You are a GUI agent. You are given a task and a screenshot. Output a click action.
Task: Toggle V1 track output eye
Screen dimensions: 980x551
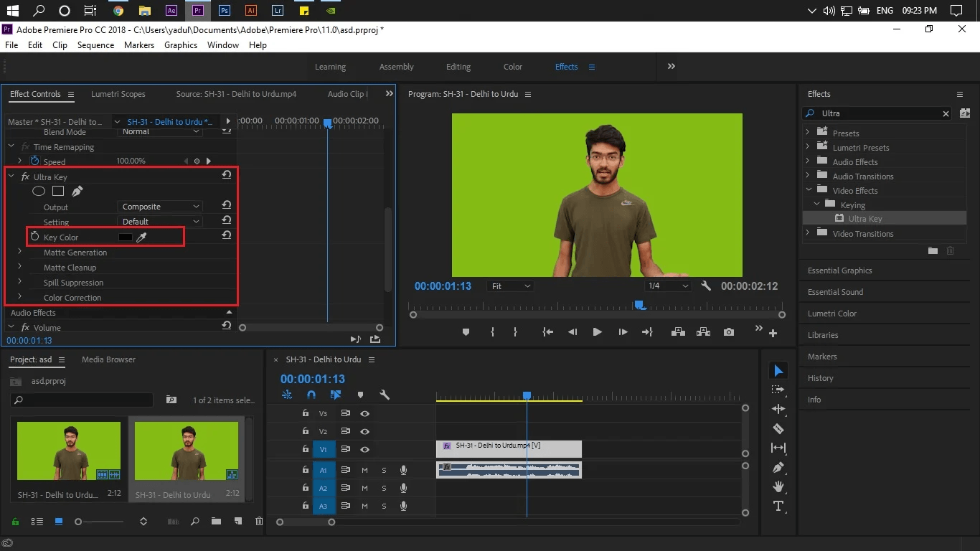pyautogui.click(x=364, y=449)
